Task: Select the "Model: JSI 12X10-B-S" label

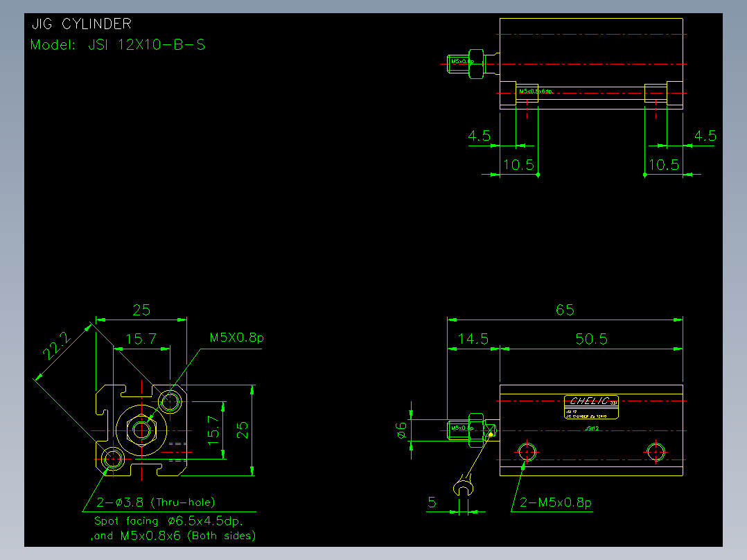Action: point(118,45)
